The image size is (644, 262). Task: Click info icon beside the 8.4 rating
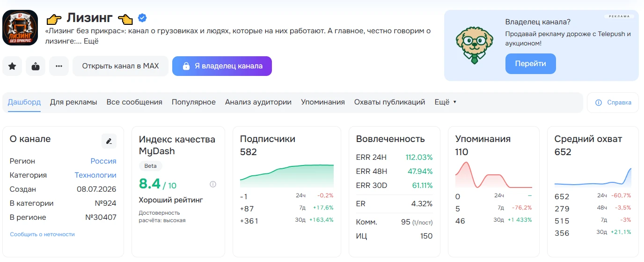tap(213, 184)
